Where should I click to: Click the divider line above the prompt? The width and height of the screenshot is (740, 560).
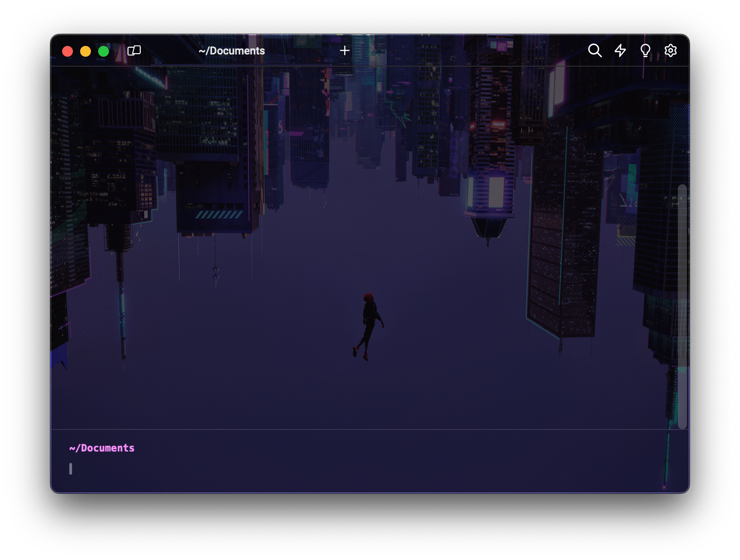(360, 429)
